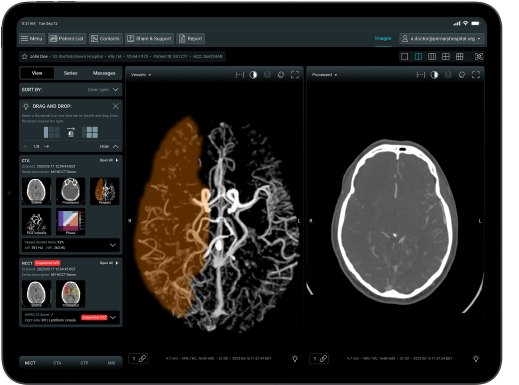
Task: Expand the ASPECTS Score details chevron
Action: coord(113,317)
